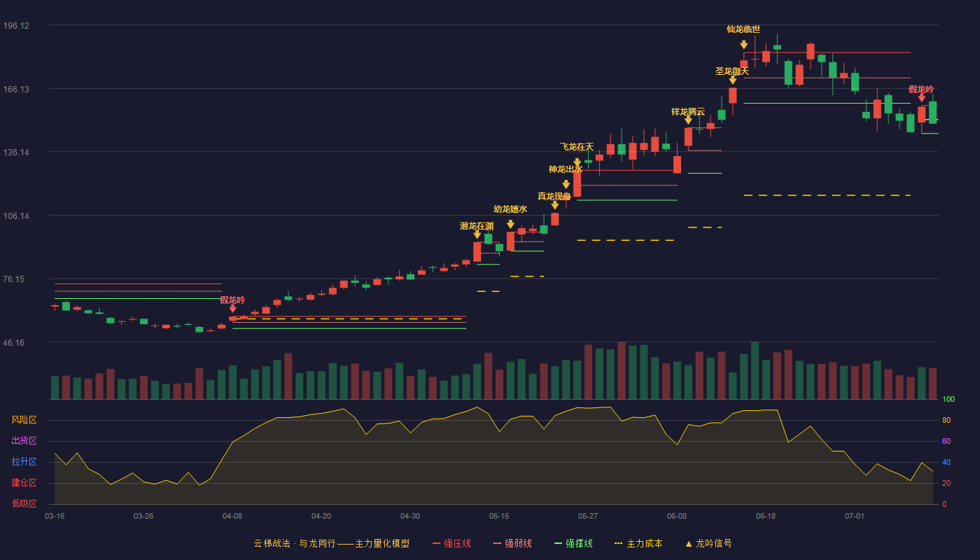
Task: Toggle the 云梯战法·与龙同行 主力量化模型 legend
Action: pos(331,543)
